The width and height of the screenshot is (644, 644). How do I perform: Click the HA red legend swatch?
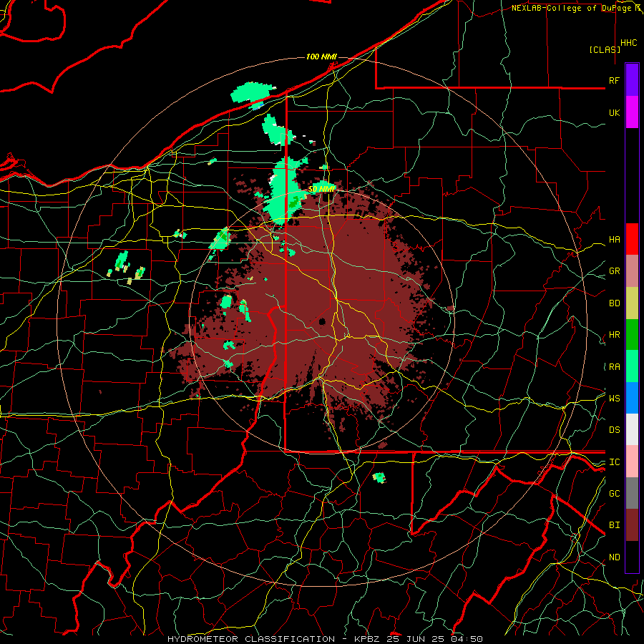point(632,239)
